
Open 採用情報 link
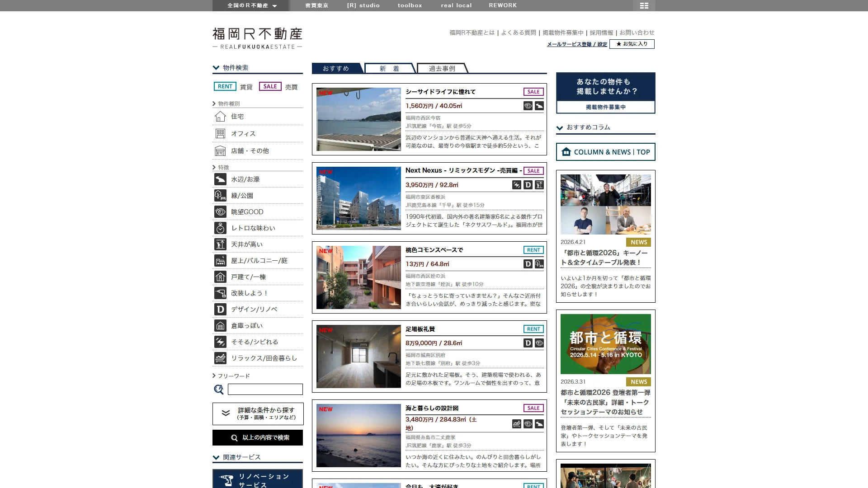[601, 33]
